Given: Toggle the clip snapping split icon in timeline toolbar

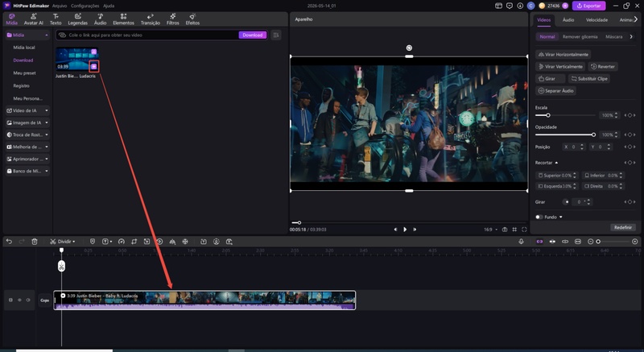Looking at the screenshot, I should 552,242.
